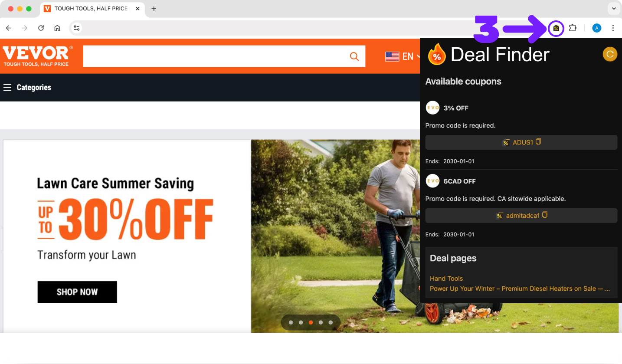Reload the page with the browser refresh
The width and height of the screenshot is (622, 364).
41,28
